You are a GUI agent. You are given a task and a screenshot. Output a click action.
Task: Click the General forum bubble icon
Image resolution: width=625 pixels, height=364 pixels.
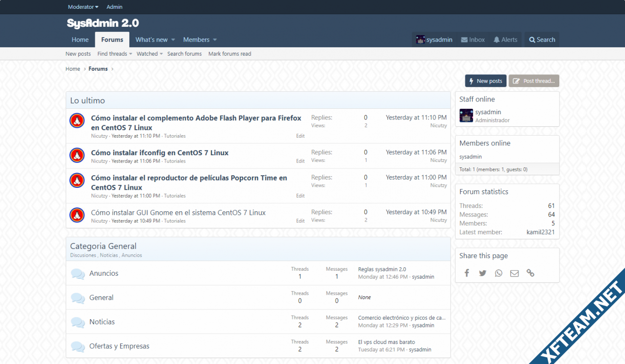78,298
